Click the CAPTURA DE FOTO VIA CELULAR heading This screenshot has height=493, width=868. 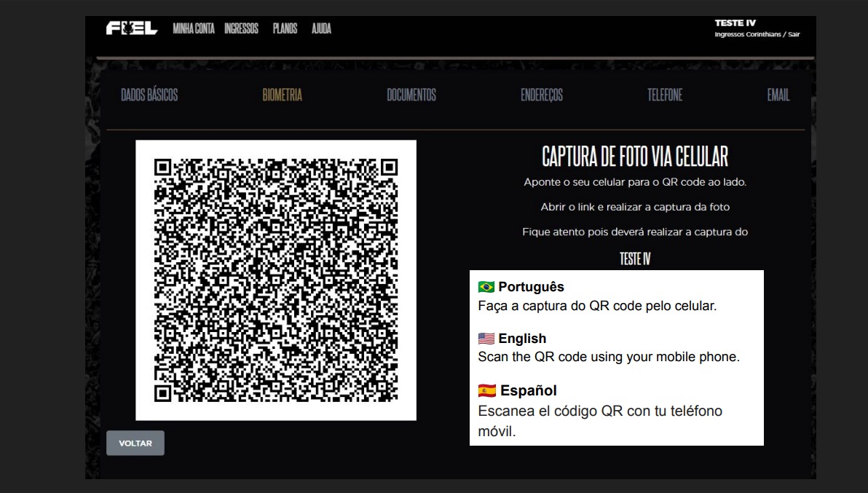(635, 156)
